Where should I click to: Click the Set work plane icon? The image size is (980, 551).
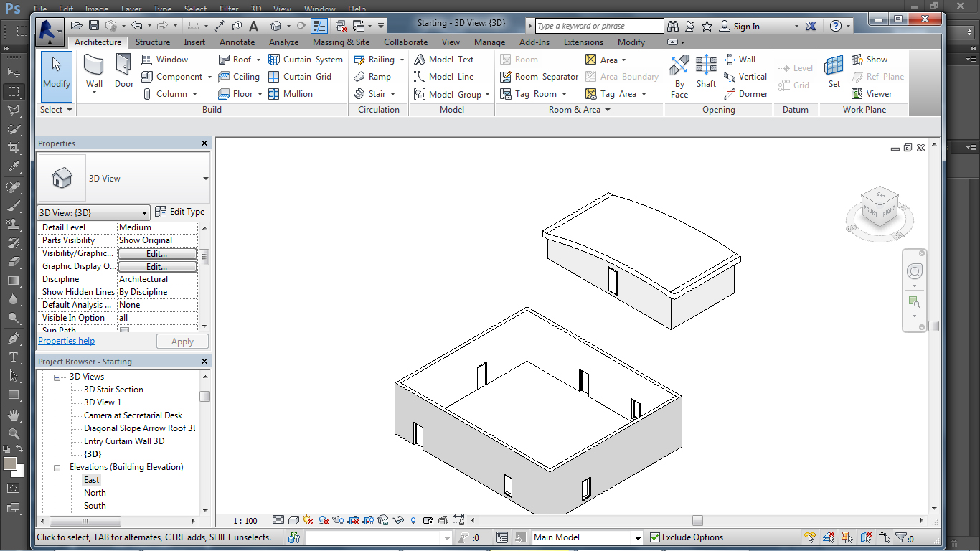click(834, 72)
